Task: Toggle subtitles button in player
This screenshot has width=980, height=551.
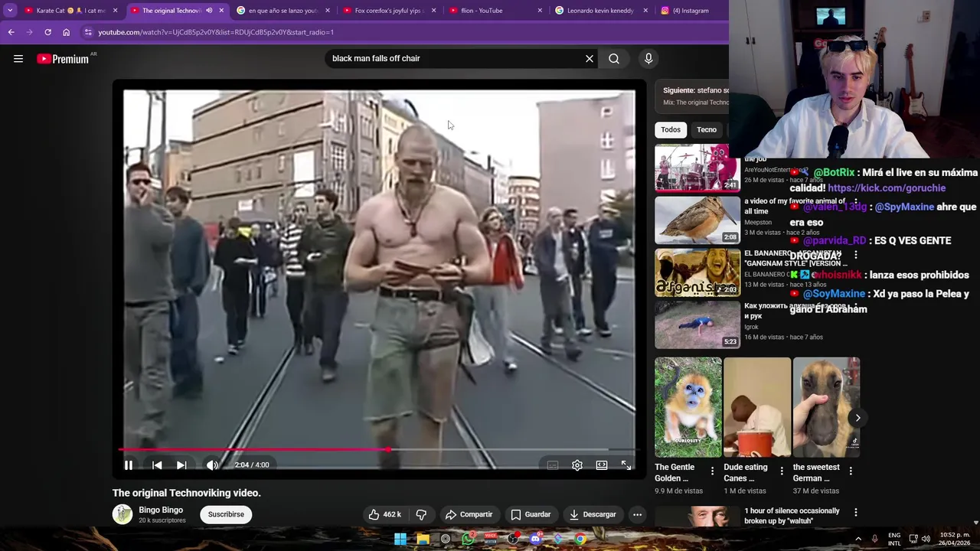Action: [553, 465]
